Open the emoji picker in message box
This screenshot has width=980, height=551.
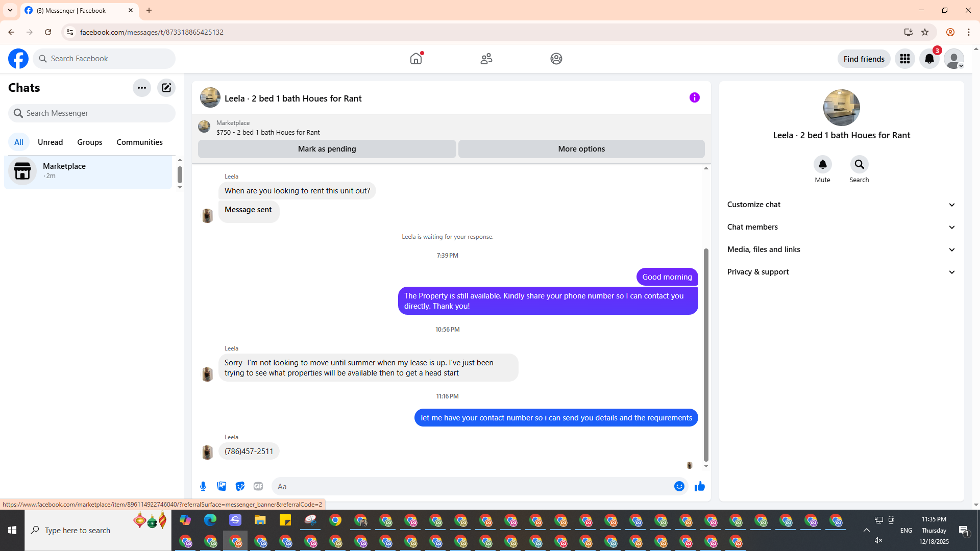679,486
